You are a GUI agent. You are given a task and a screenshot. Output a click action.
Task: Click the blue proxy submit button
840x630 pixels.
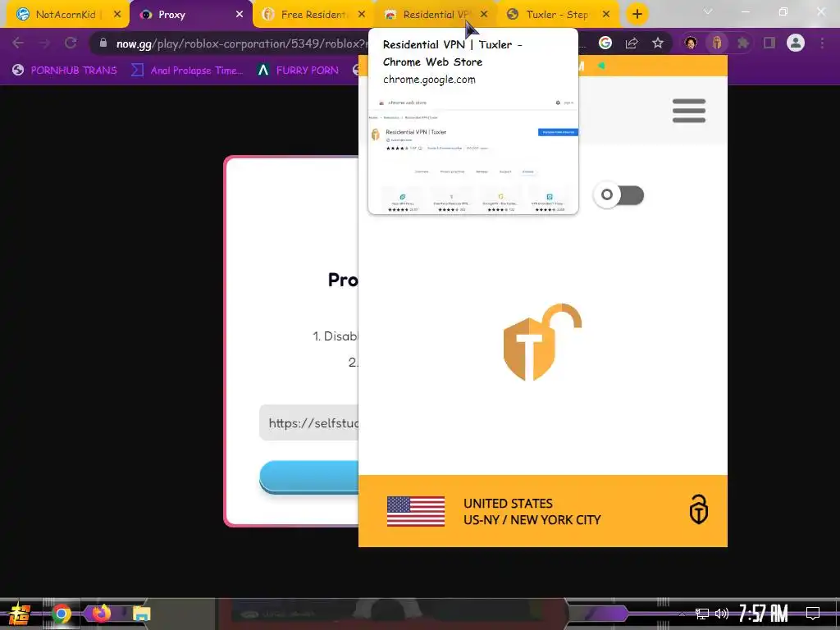(309, 477)
